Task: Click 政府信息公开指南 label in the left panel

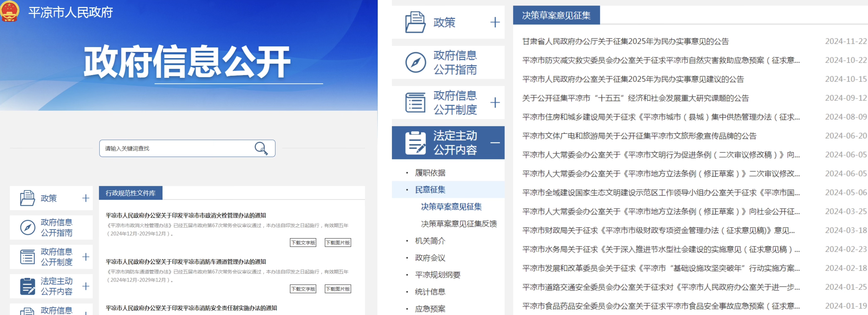Action: tap(57, 227)
